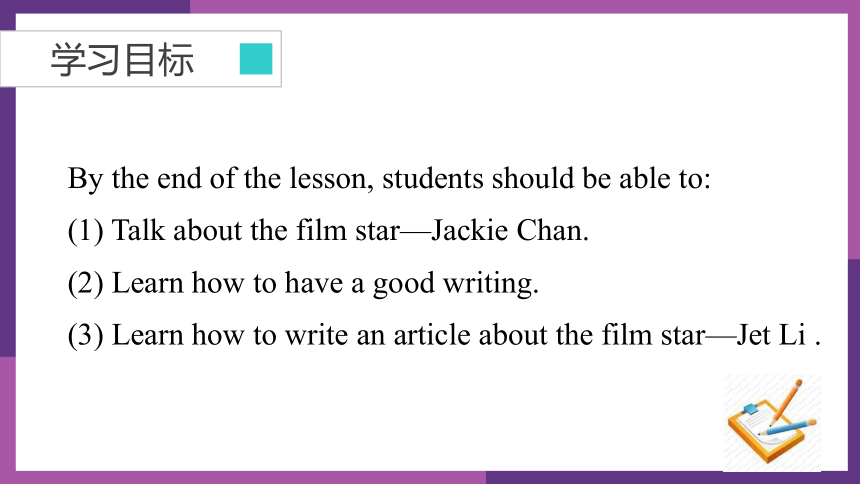Click the number (3) marker
The image size is (860, 484).
tap(86, 335)
